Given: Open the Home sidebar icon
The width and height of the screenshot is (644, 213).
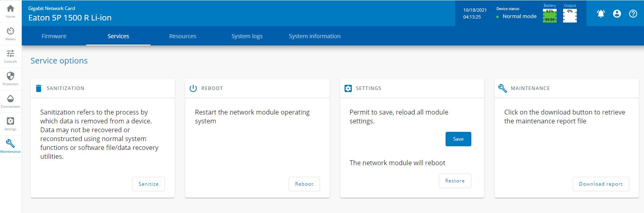Looking at the screenshot, I should (10, 11).
